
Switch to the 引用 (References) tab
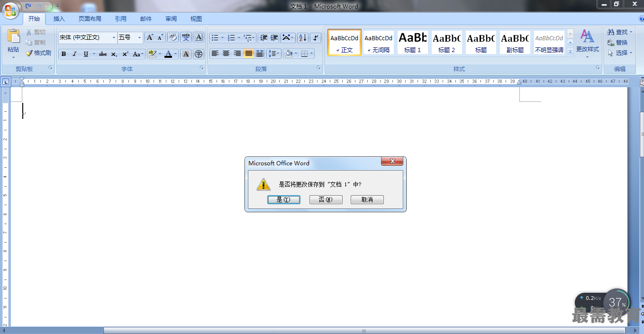click(121, 19)
